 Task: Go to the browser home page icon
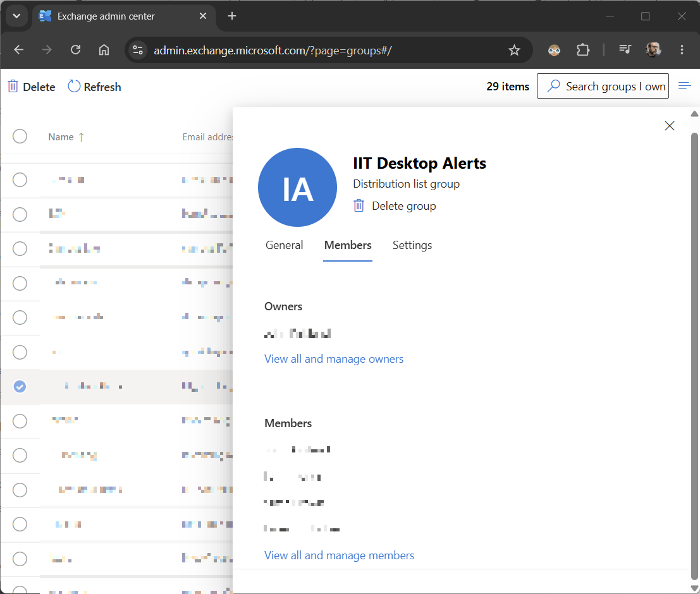[x=104, y=50]
